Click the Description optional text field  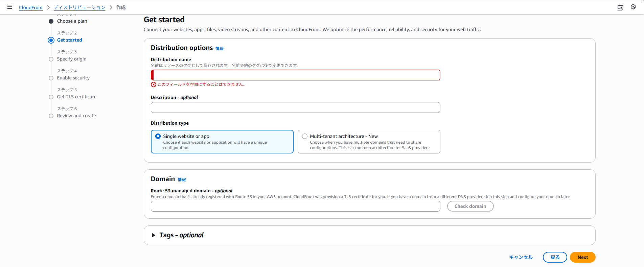click(x=296, y=107)
